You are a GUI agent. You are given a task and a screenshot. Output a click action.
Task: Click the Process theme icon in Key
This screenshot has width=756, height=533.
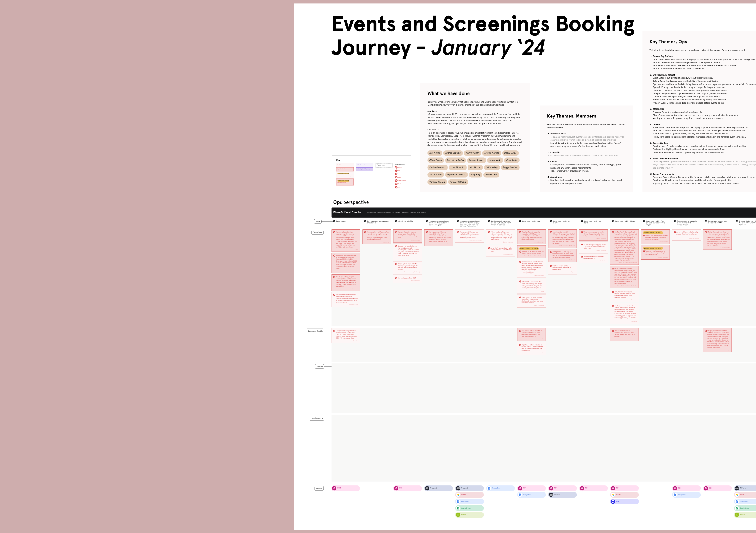click(396, 174)
